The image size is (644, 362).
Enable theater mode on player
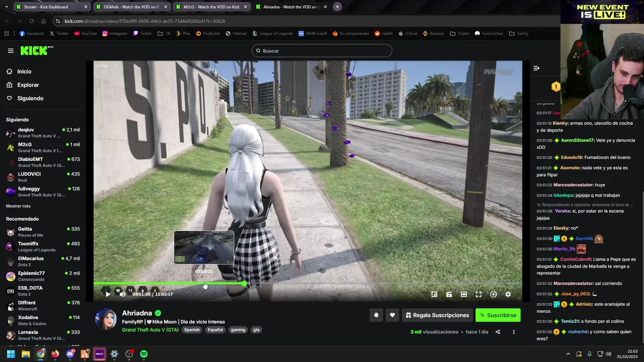(464, 294)
